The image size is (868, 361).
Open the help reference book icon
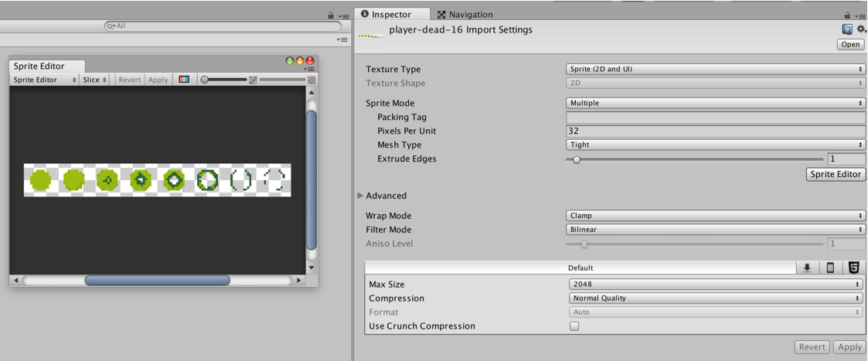point(847,29)
